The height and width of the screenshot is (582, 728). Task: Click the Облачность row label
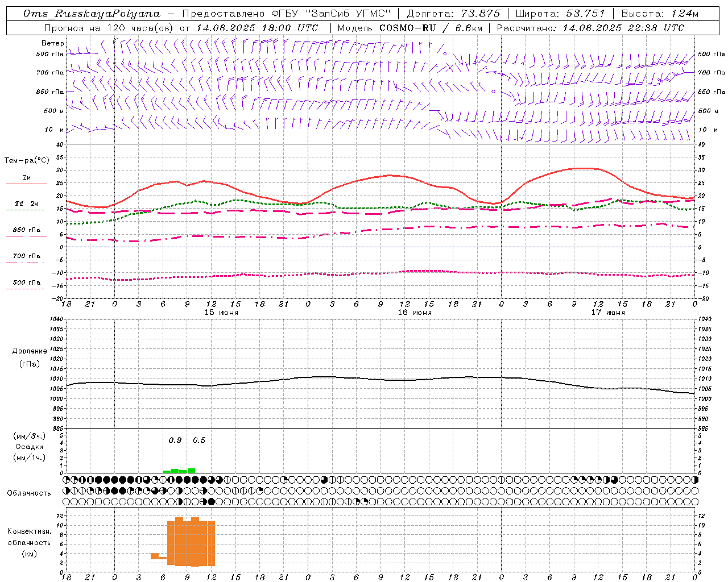pos(29,493)
